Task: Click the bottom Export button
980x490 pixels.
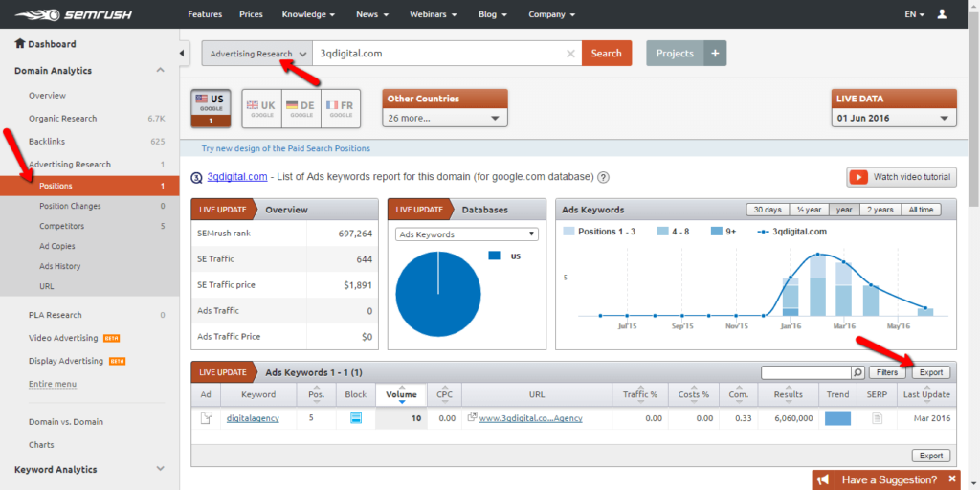Action: point(931,456)
